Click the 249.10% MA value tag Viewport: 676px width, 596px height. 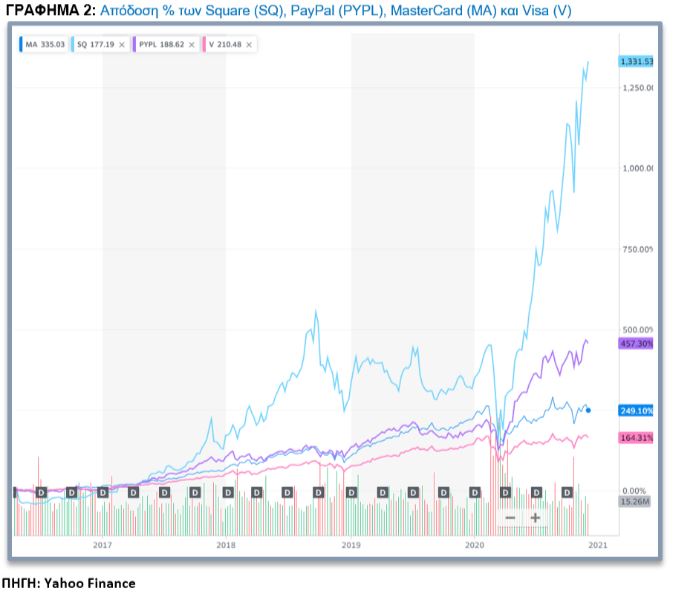tap(636, 411)
